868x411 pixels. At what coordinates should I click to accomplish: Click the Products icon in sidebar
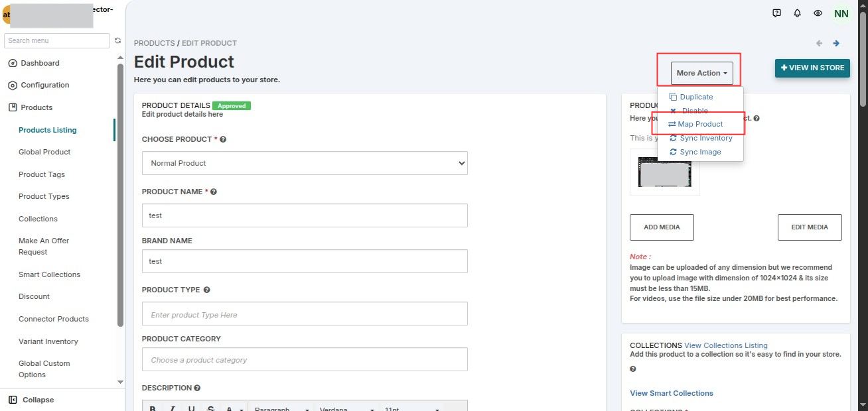13,107
